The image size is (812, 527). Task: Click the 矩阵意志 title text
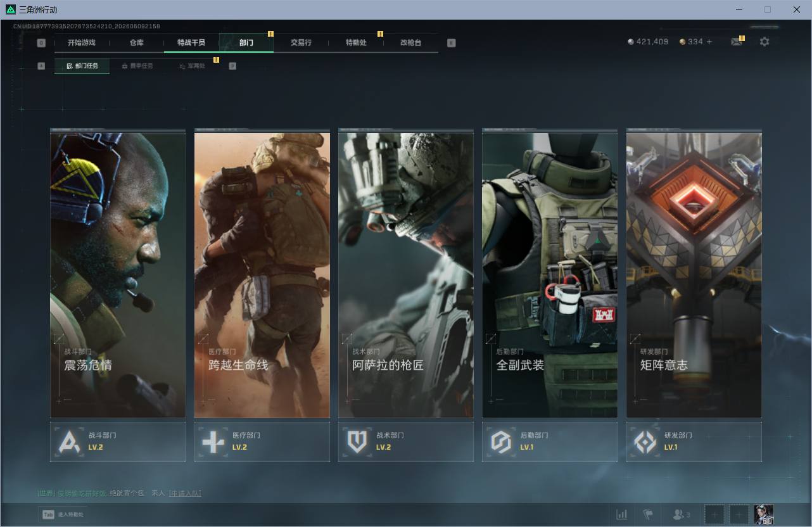click(664, 365)
